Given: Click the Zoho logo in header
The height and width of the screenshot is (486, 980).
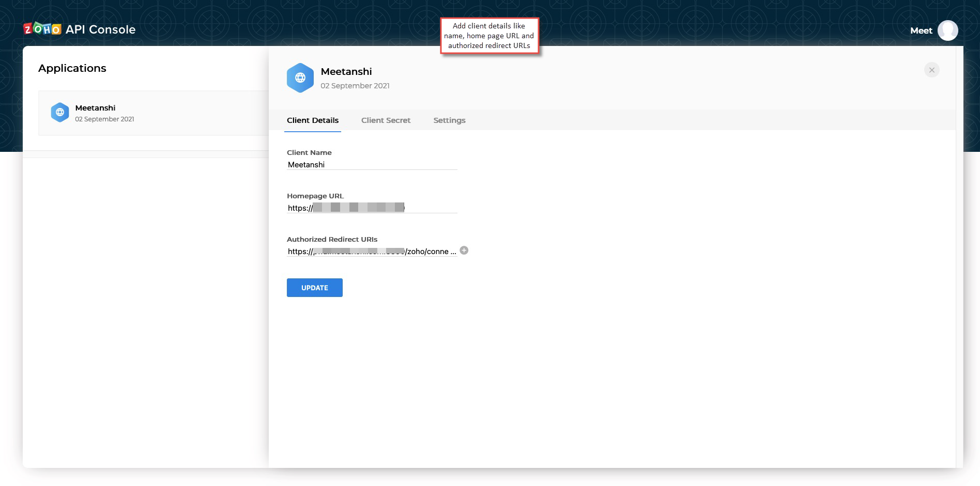Looking at the screenshot, I should (x=42, y=29).
